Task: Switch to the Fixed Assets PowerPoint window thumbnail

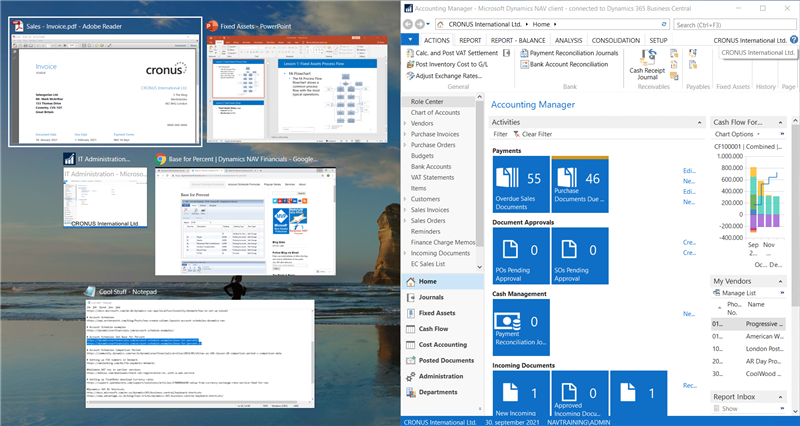Action: (x=296, y=88)
